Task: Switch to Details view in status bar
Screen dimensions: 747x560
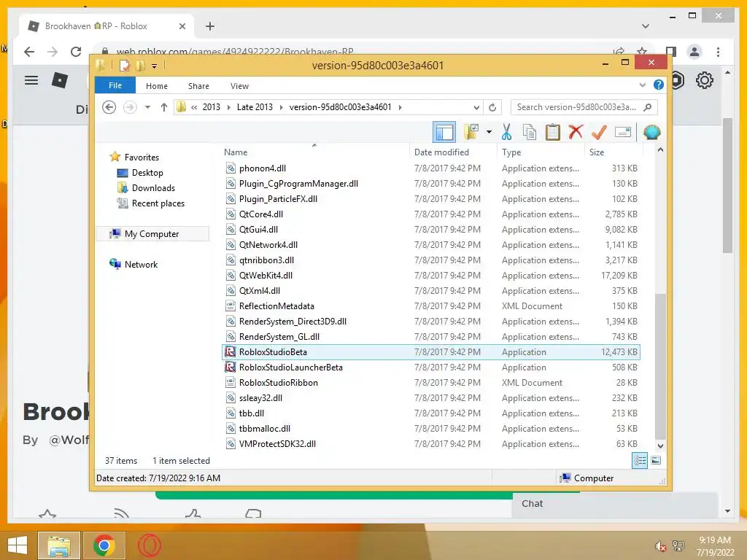Action: (x=639, y=461)
